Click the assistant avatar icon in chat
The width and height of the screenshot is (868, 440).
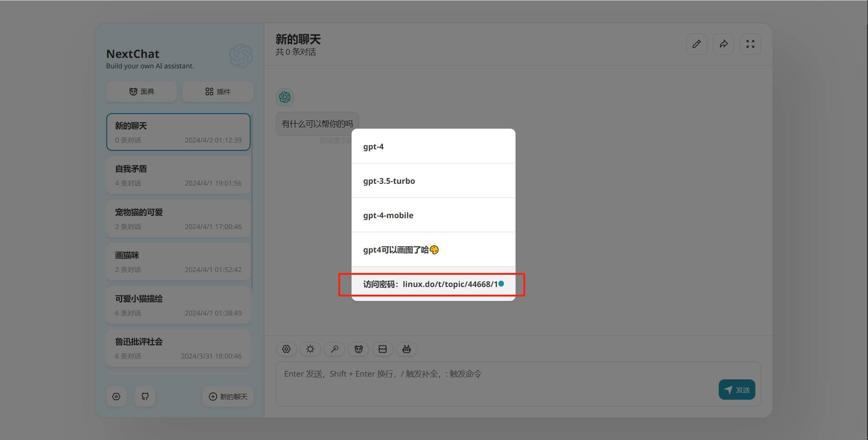point(285,97)
